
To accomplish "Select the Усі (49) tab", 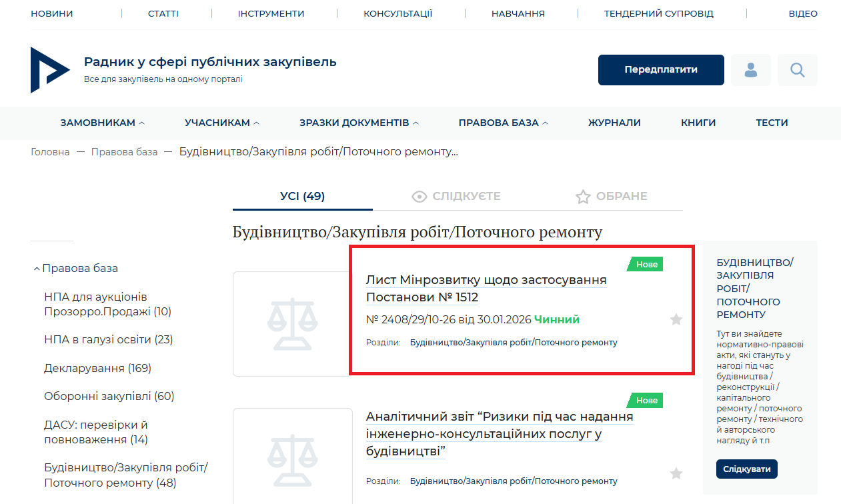I will click(x=302, y=197).
